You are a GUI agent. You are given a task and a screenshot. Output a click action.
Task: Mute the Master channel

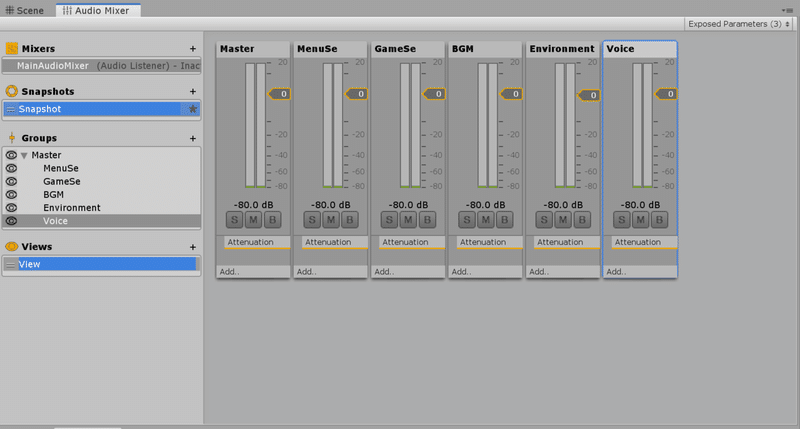point(254,220)
